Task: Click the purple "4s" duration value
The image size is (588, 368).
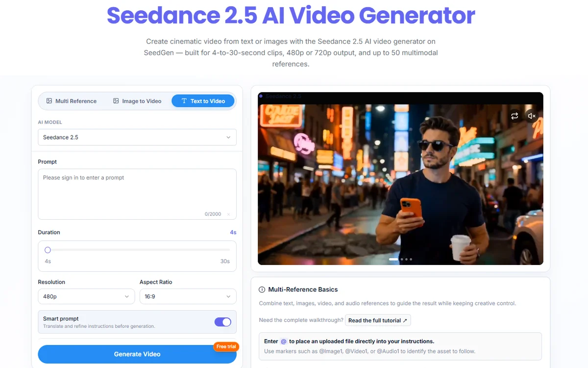Action: (233, 233)
